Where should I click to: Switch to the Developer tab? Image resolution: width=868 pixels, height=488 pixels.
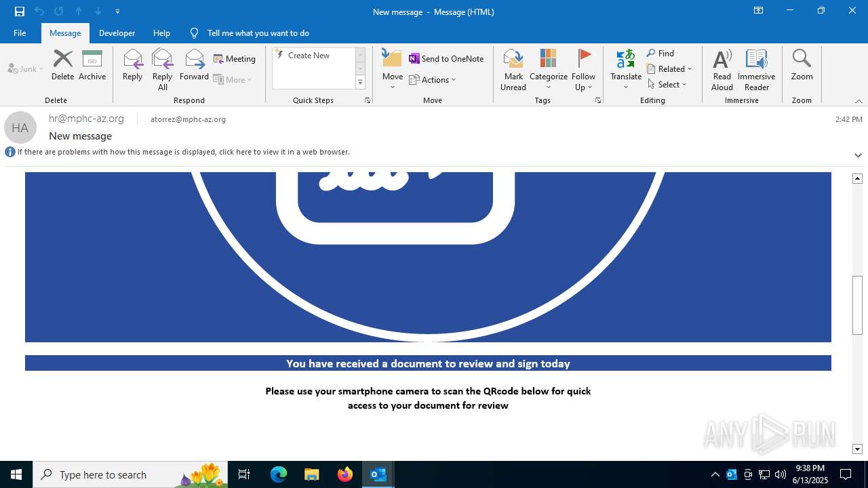click(x=117, y=33)
